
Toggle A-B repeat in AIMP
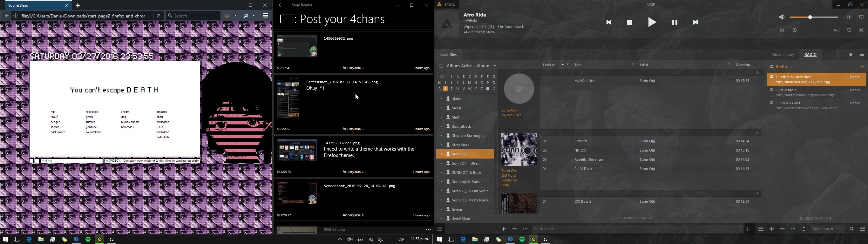click(x=836, y=31)
